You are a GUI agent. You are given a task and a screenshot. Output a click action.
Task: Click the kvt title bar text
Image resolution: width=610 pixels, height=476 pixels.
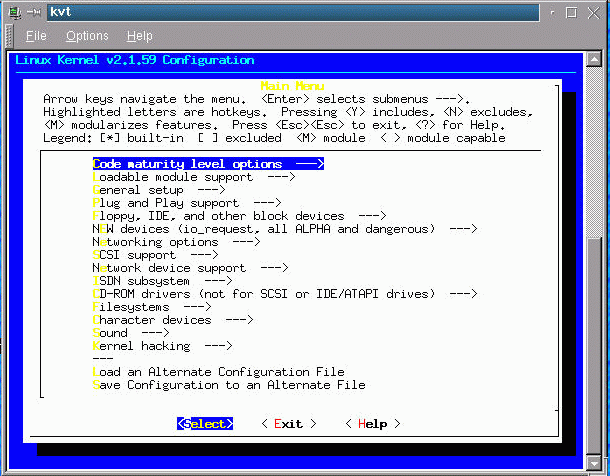[61, 12]
